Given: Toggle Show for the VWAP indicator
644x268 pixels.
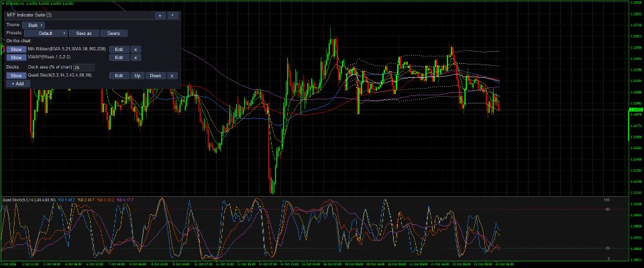Looking at the screenshot, I should (x=16, y=58).
